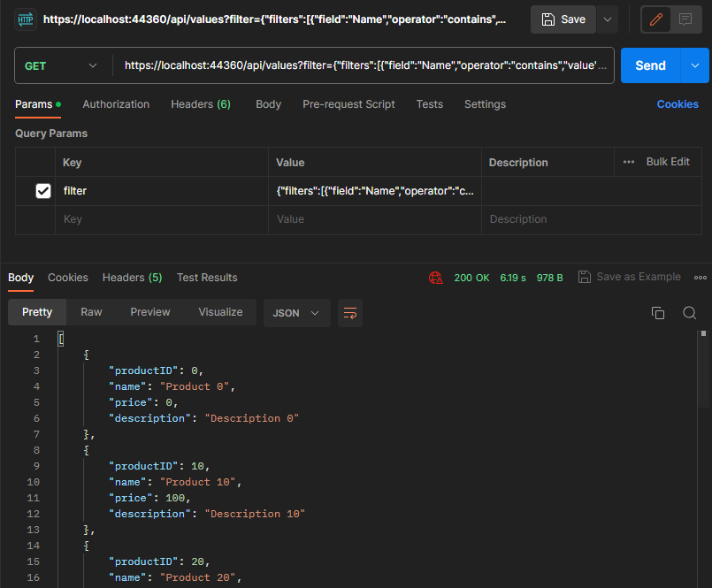Viewport: 712px width, 588px height.
Task: Click the Value column header
Action: (290, 163)
